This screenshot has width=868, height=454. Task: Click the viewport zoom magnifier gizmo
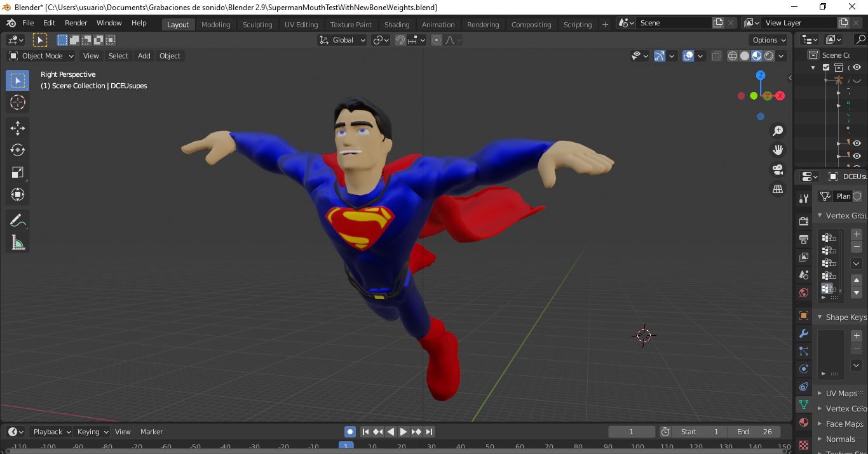(778, 131)
